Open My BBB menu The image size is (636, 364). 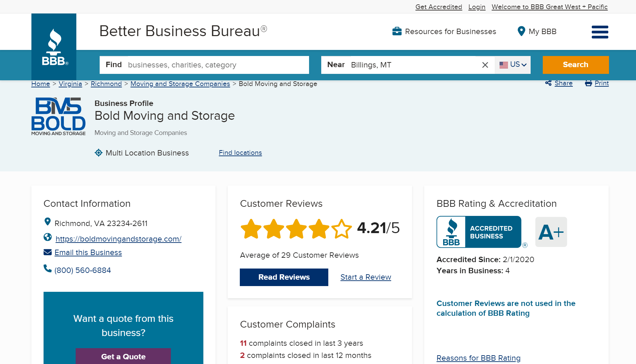click(537, 31)
